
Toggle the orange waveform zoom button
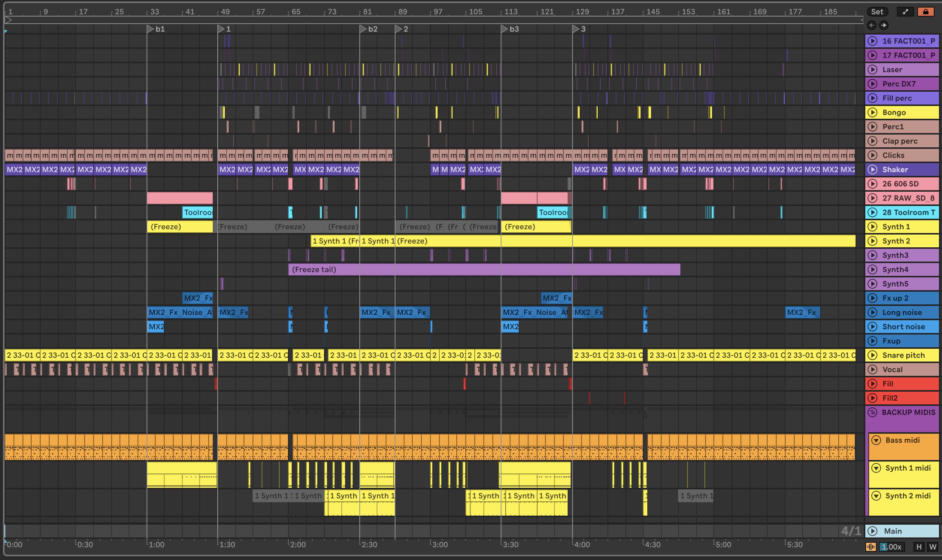pyautogui.click(x=871, y=547)
